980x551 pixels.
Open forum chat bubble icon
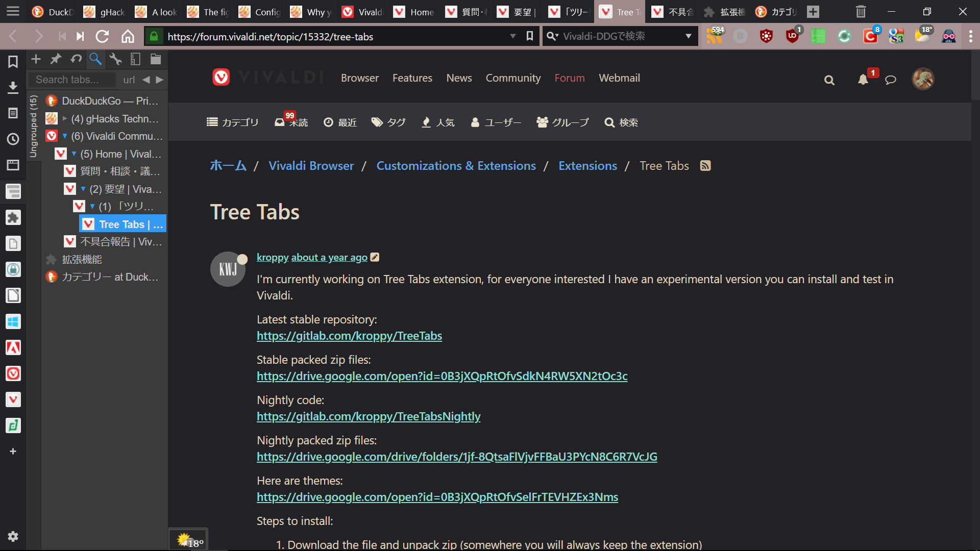[x=891, y=80]
